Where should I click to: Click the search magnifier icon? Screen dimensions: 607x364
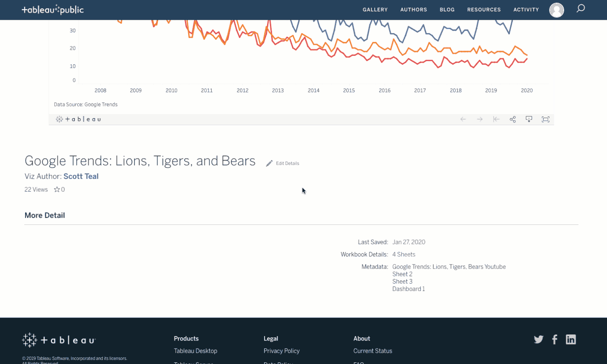[581, 8]
